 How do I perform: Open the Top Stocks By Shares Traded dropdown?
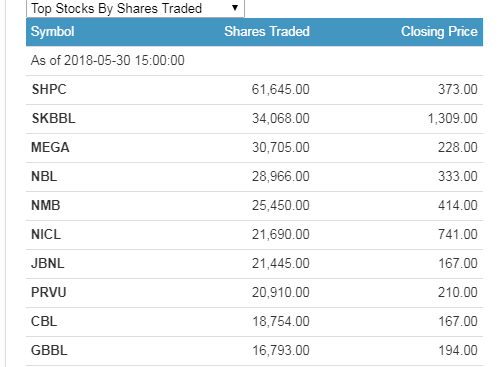pos(135,8)
